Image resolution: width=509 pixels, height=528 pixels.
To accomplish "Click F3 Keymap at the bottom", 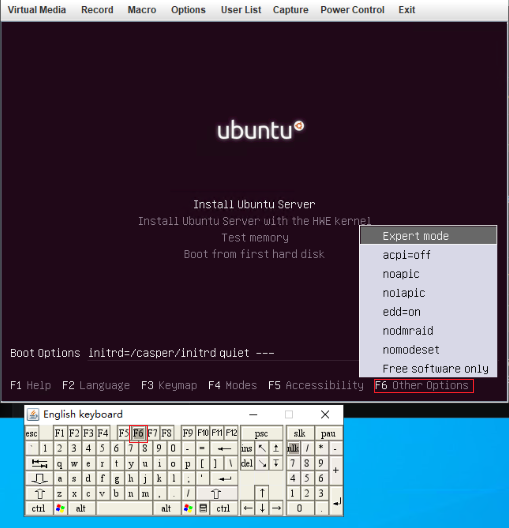I will point(169,385).
